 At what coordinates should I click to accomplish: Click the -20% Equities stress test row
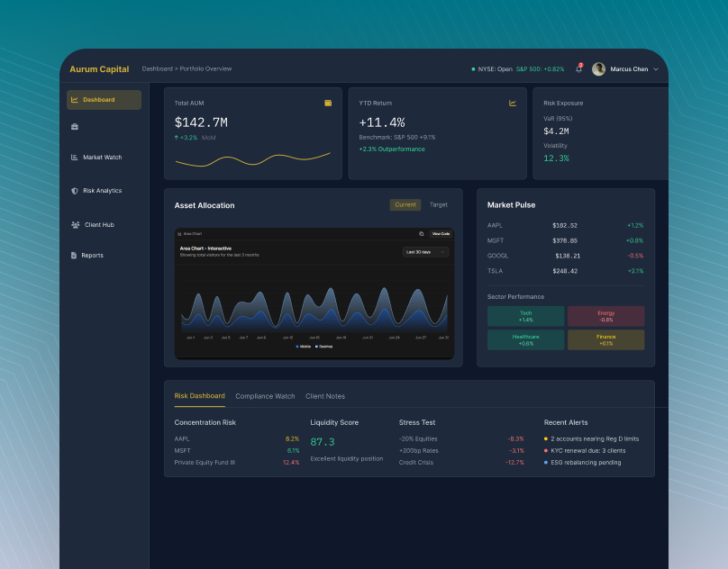(x=461, y=438)
